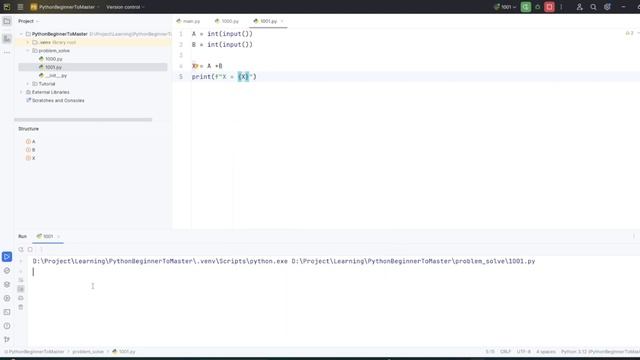640x360 pixels.
Task: Expand External Libraries node
Action: 21,92
